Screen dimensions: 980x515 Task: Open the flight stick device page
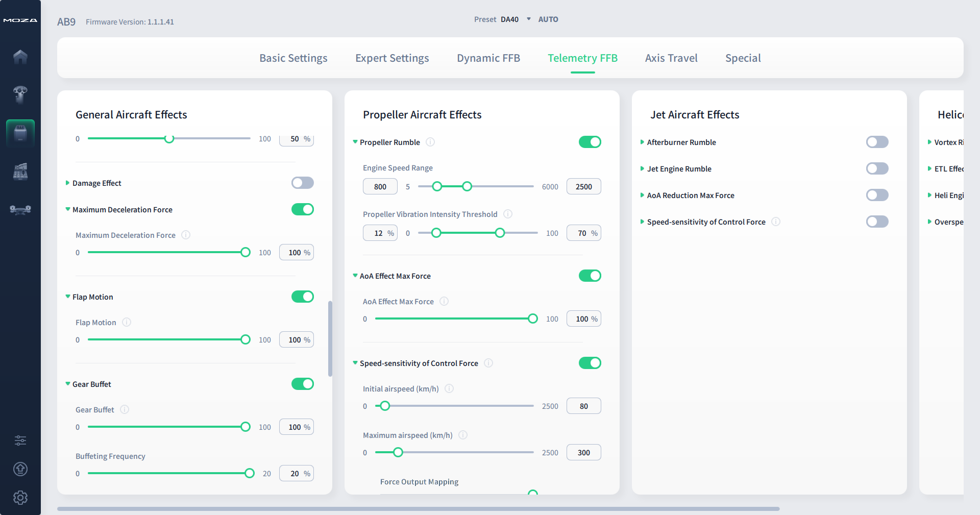click(20, 94)
